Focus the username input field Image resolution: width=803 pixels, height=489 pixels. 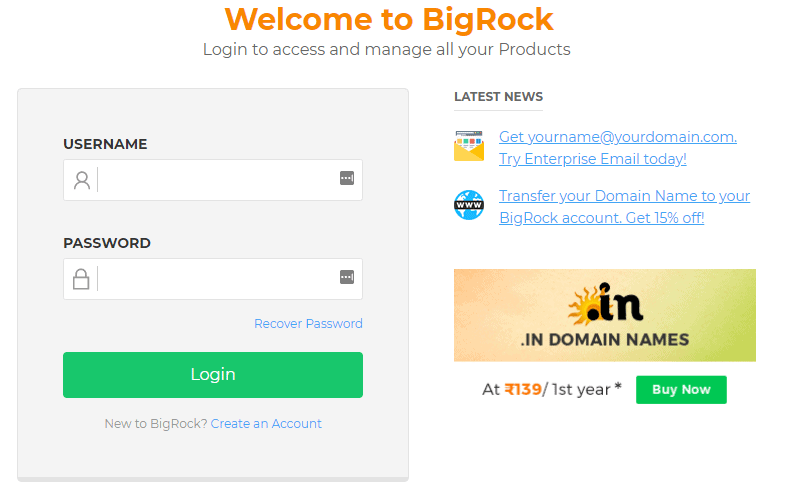213,180
